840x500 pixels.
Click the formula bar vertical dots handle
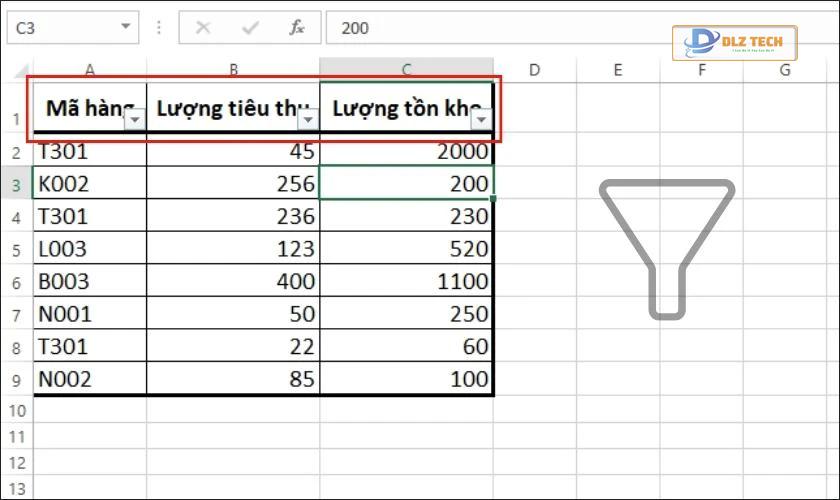point(159,27)
